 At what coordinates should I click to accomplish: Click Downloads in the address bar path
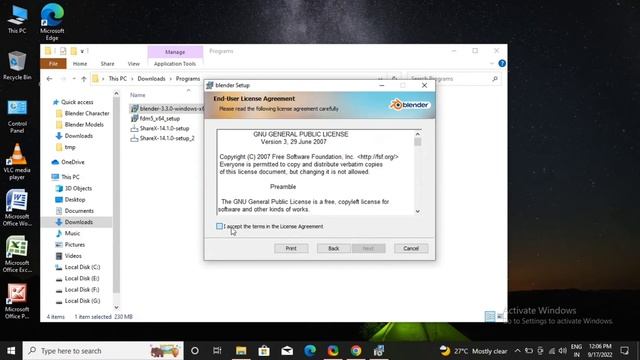151,79
